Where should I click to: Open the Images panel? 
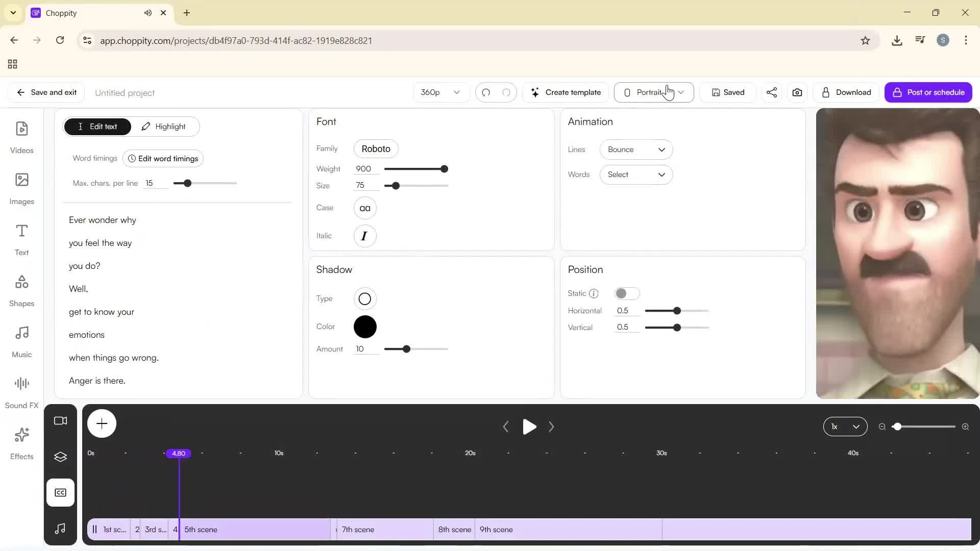click(21, 188)
